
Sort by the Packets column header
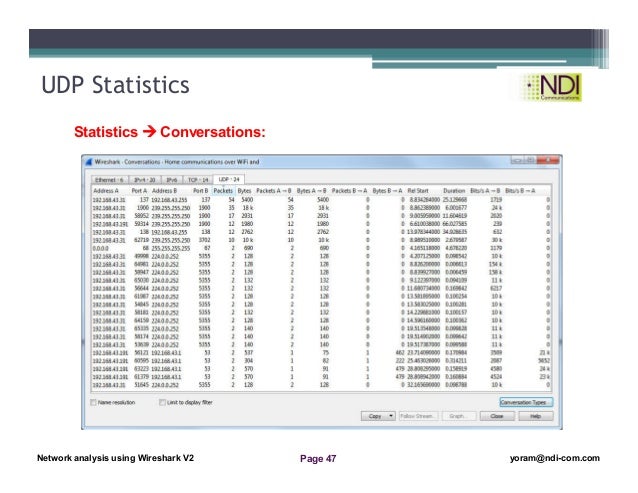[223, 191]
